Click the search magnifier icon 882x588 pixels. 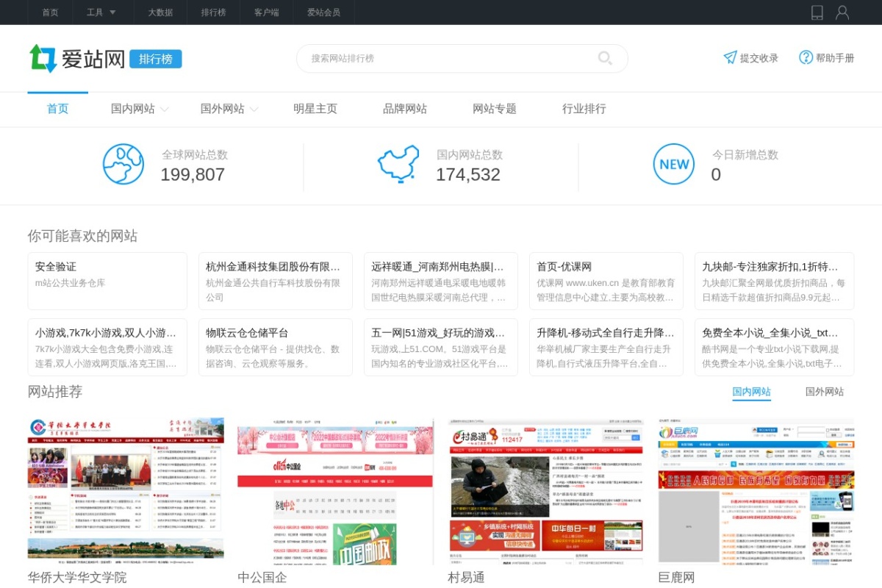click(x=605, y=58)
